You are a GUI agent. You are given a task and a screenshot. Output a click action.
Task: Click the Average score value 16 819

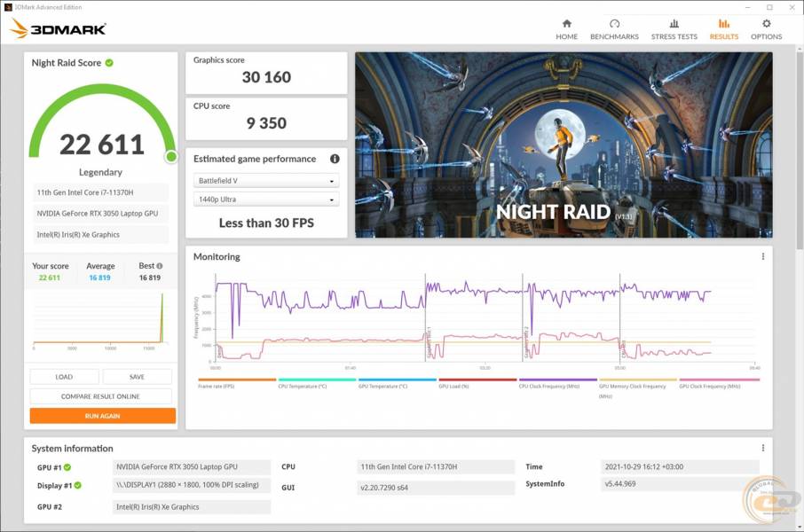99,278
